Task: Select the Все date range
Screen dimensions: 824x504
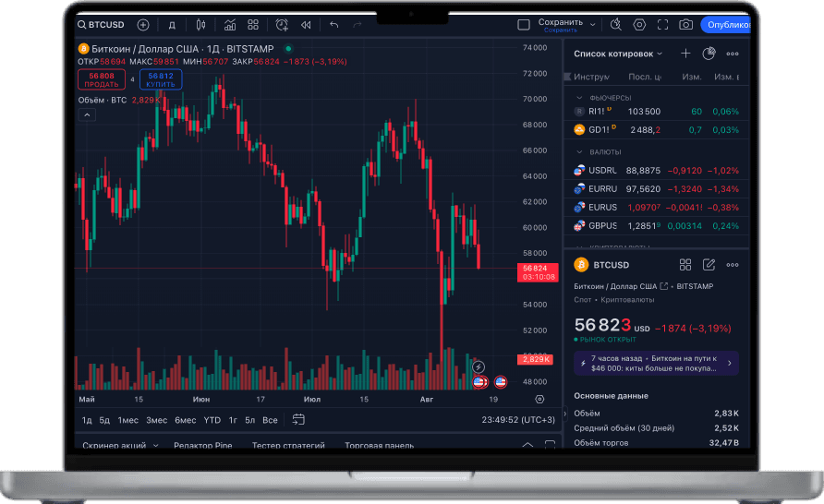Action: pyautogui.click(x=270, y=420)
